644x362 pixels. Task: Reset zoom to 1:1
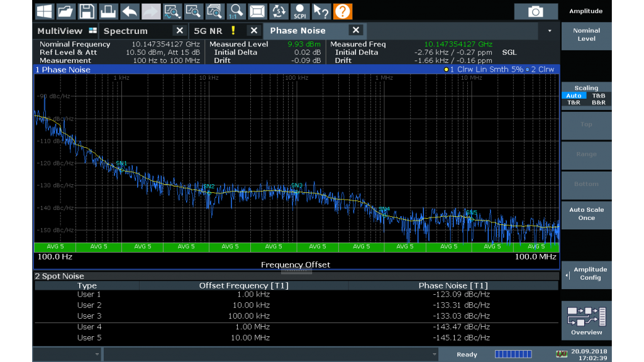(x=236, y=11)
